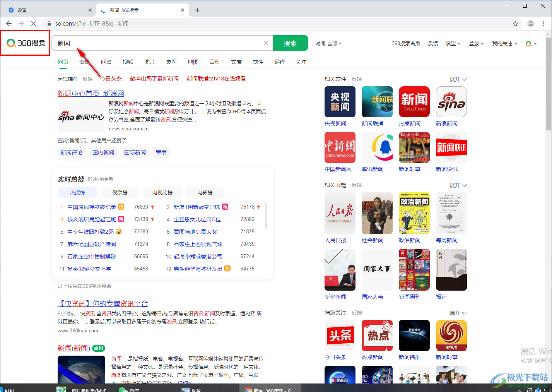Open the 热点新闻 TouTiao icon
The image size is (552, 392).
(414, 102)
